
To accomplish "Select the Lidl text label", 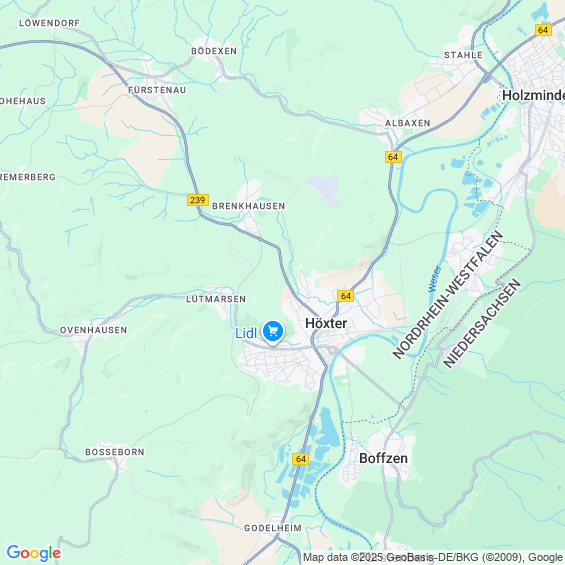I will coord(246,333).
